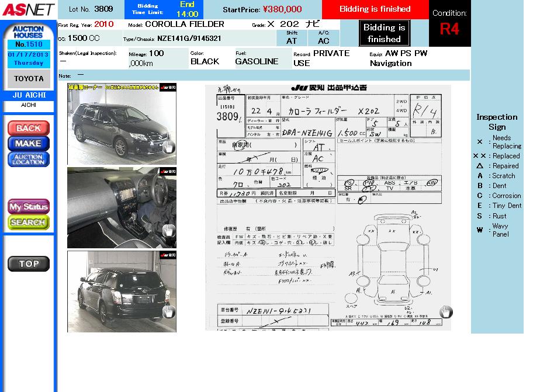Open My Status page
This screenshot has width=540, height=392.
[28, 207]
